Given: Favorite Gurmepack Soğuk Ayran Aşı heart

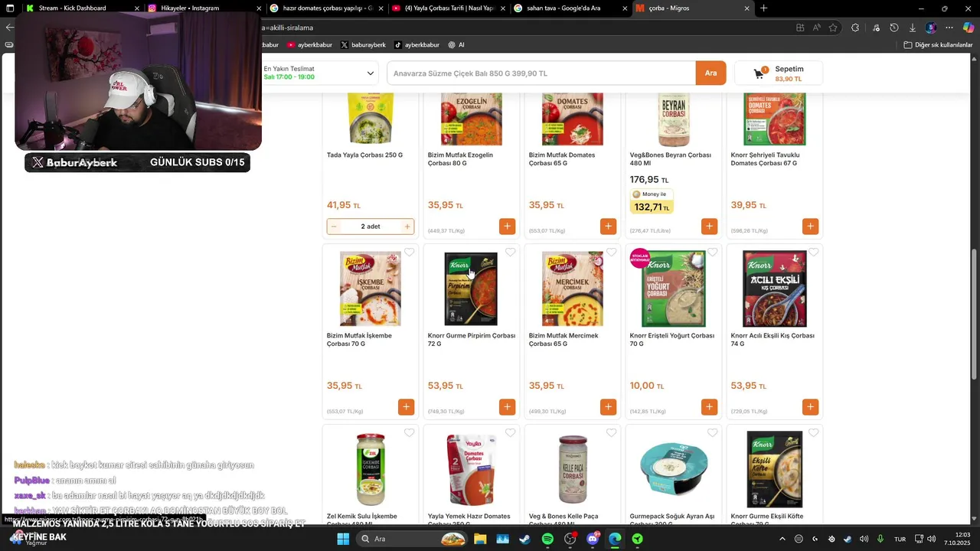Looking at the screenshot, I should [712, 433].
